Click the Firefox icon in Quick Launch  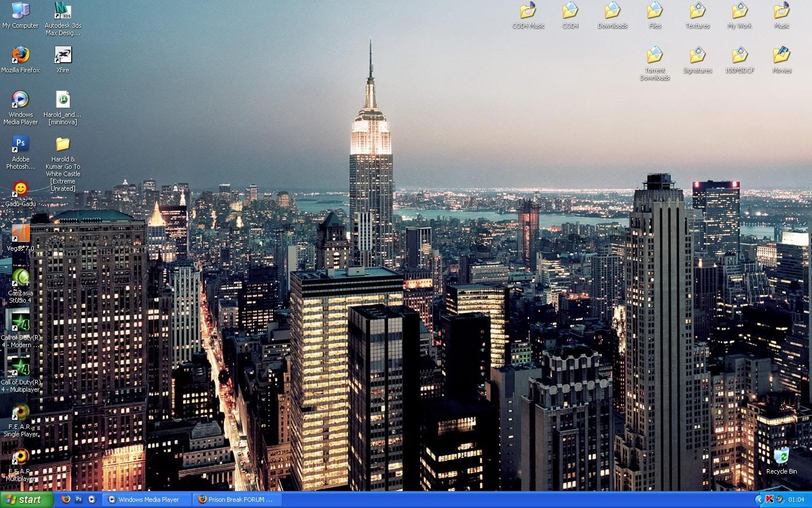[x=66, y=500]
